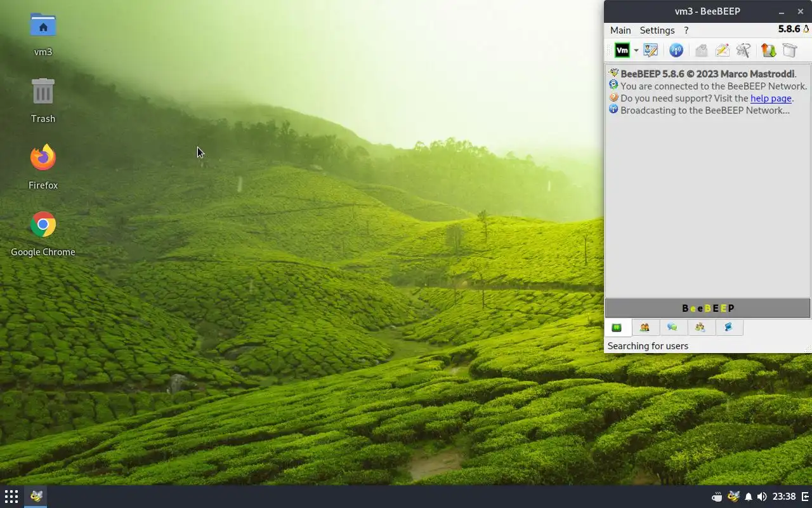Switch to the blue scroll saved chats tab
Image resolution: width=812 pixels, height=508 pixels.
[728, 328]
